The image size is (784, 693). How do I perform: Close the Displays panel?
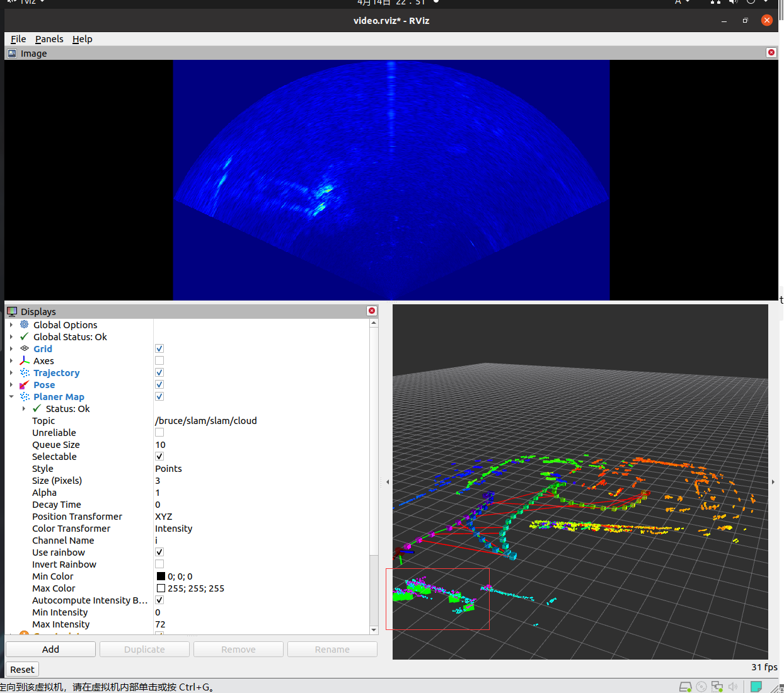[372, 311]
